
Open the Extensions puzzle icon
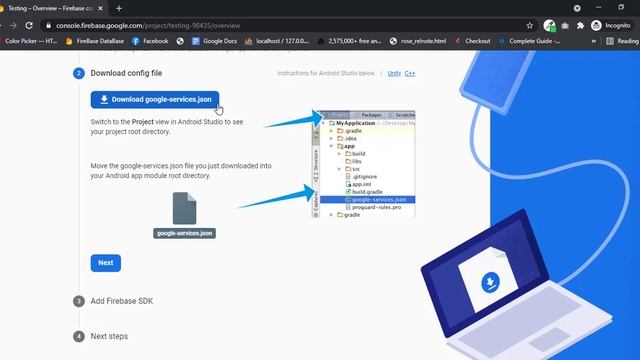pyautogui.click(x=580, y=25)
